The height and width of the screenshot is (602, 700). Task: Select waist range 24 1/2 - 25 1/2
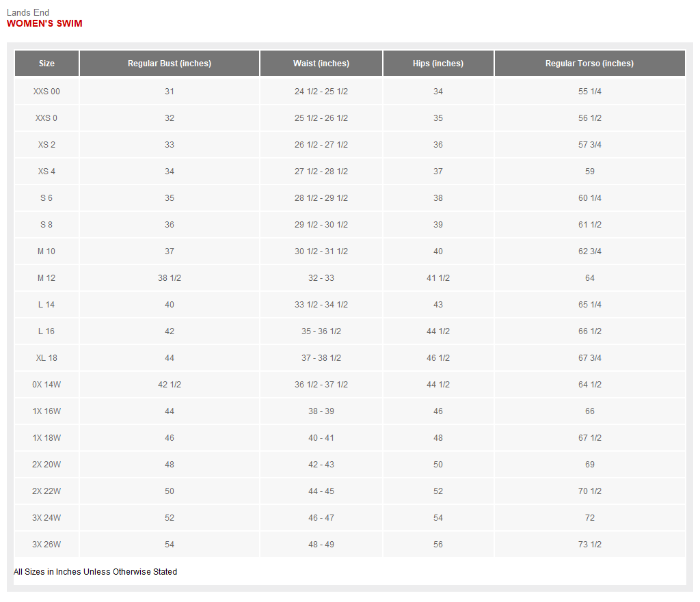pyautogui.click(x=321, y=92)
